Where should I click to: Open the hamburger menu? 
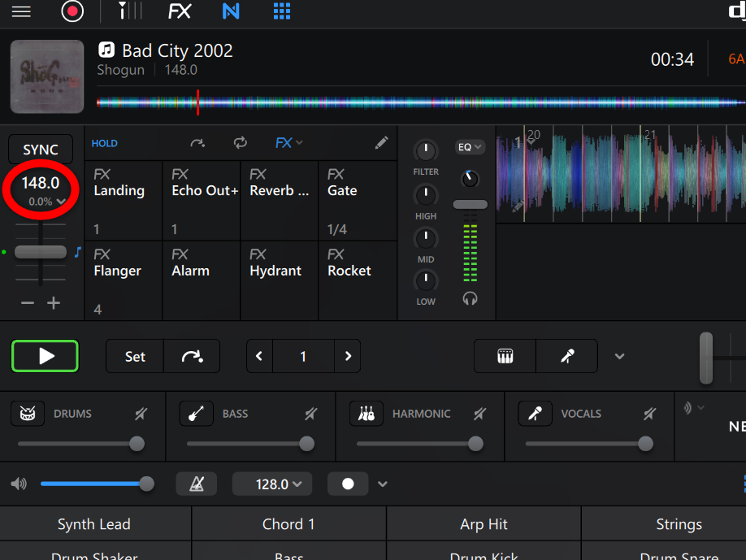(21, 11)
